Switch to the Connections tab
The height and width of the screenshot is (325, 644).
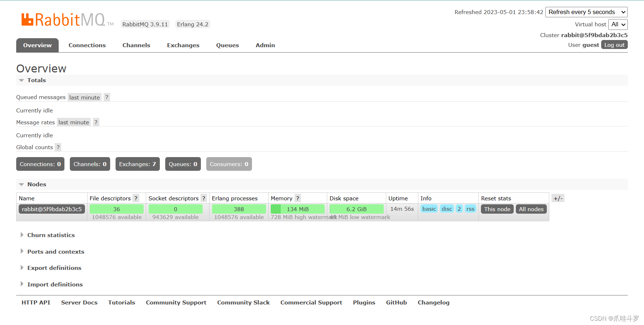tap(87, 45)
